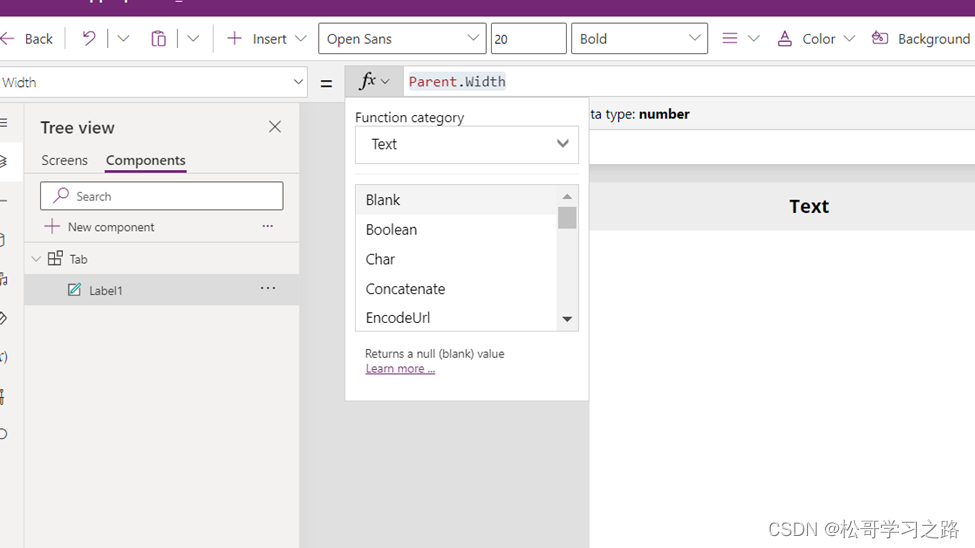The height and width of the screenshot is (548, 975).
Task: Open the Learn more link
Action: (400, 368)
